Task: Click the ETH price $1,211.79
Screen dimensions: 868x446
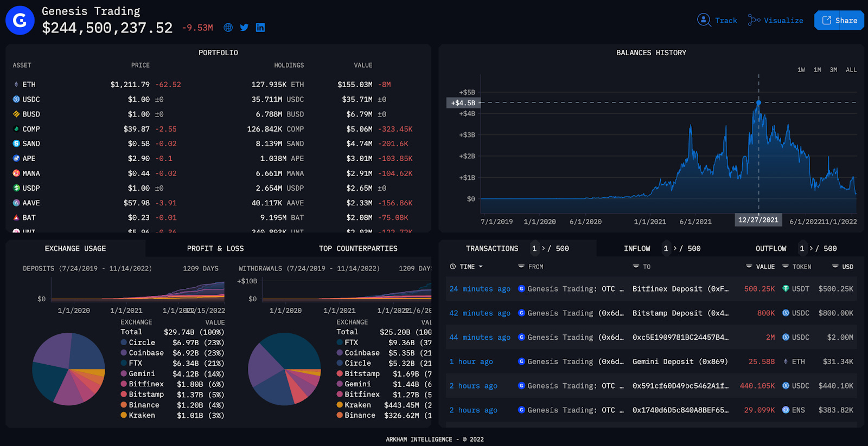Action: (x=130, y=85)
